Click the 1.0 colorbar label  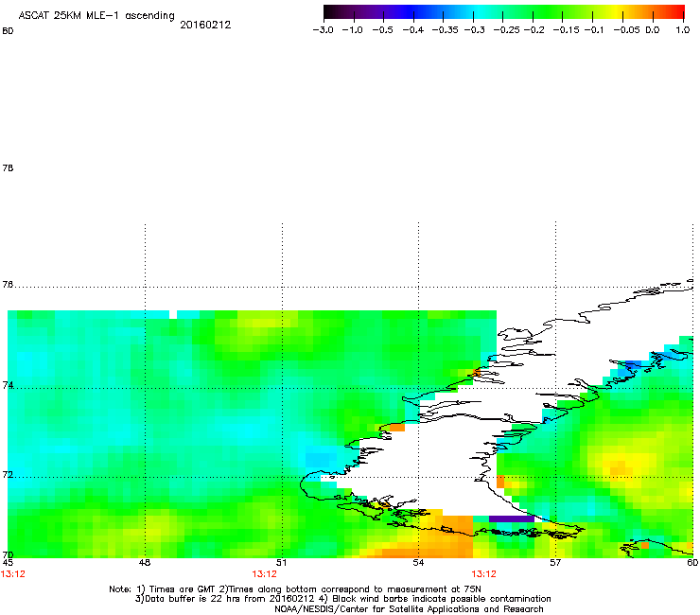click(683, 30)
